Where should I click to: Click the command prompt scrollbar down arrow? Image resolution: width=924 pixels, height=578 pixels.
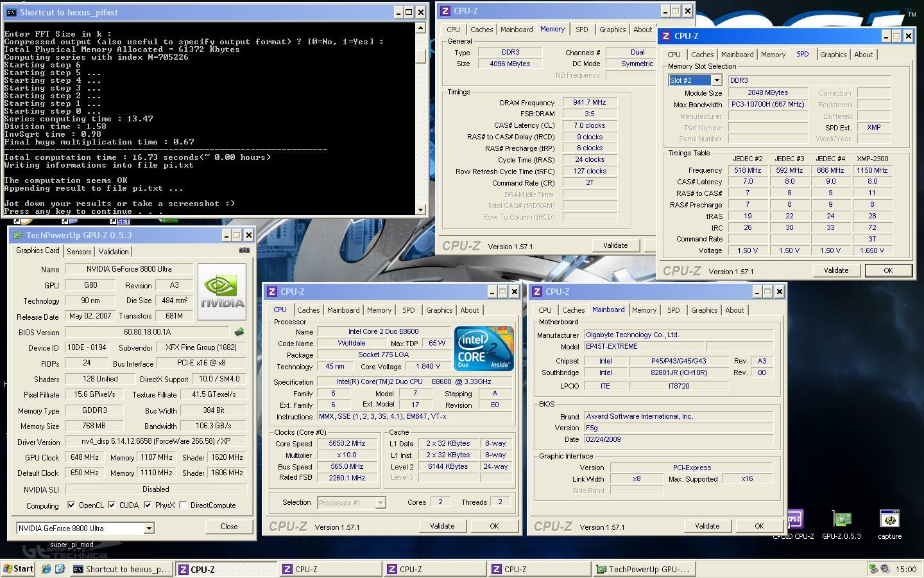point(420,210)
